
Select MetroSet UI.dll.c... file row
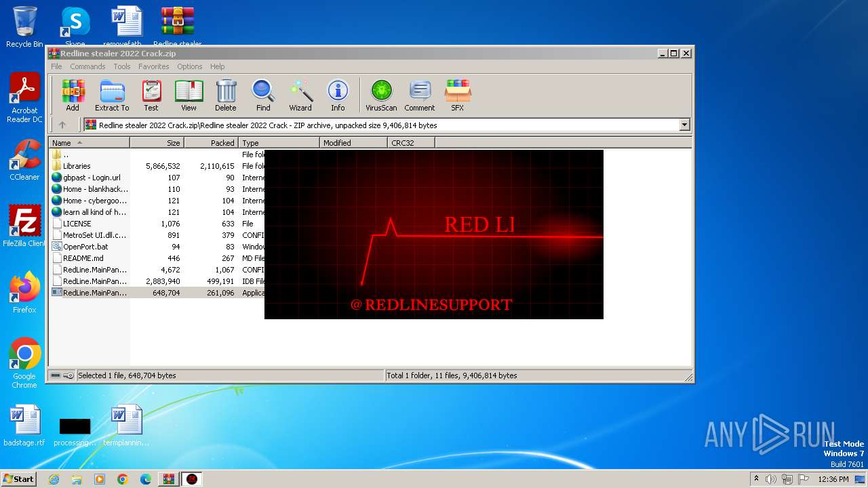[x=157, y=235]
